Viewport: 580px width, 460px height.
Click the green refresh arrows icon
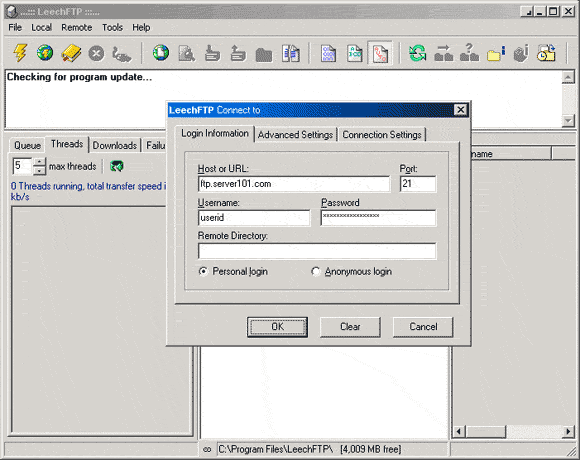[x=418, y=53]
